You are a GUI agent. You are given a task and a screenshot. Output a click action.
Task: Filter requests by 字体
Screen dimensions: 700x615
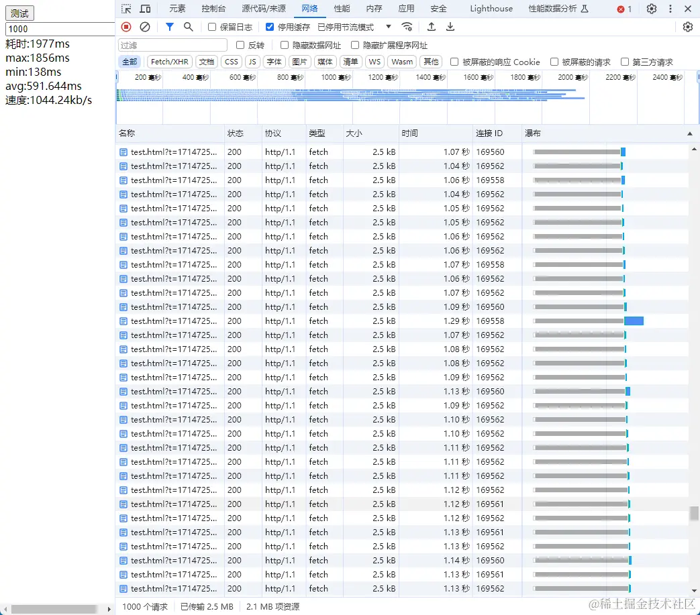click(274, 62)
